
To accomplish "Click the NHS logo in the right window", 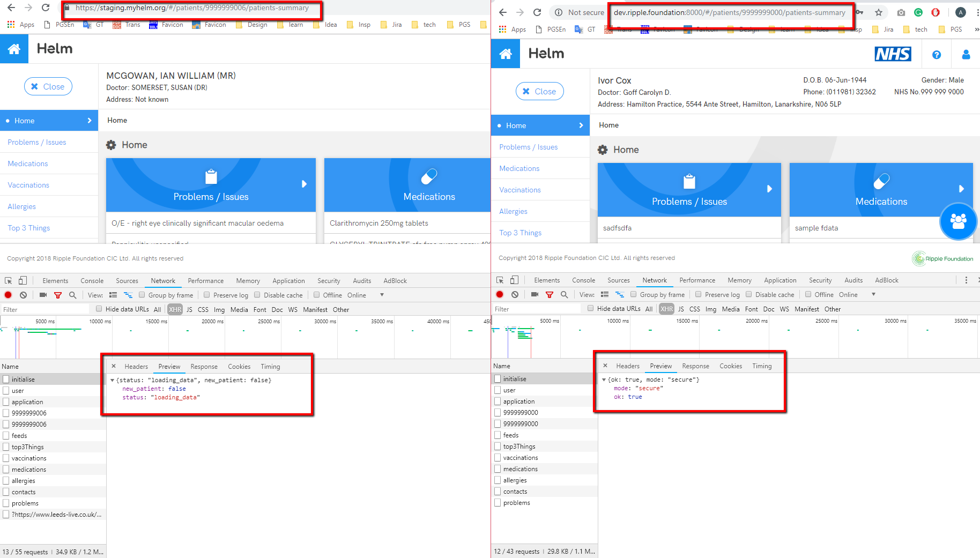I will (x=893, y=54).
